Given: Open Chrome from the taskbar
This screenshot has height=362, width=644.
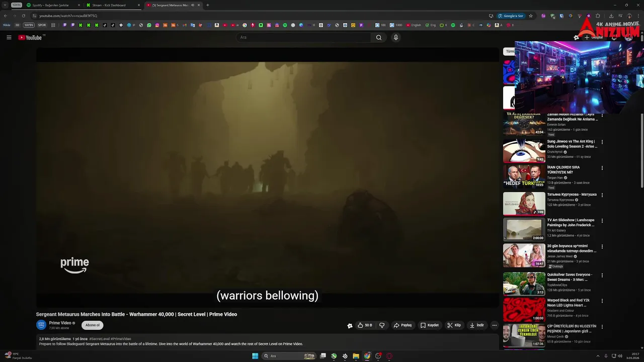Looking at the screenshot, I should pos(367,356).
